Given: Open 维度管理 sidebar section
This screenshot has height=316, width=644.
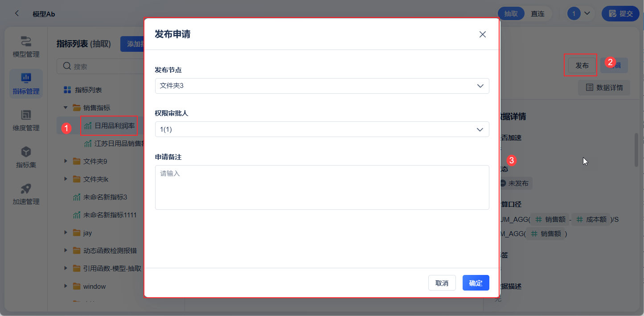Looking at the screenshot, I should coord(26,121).
